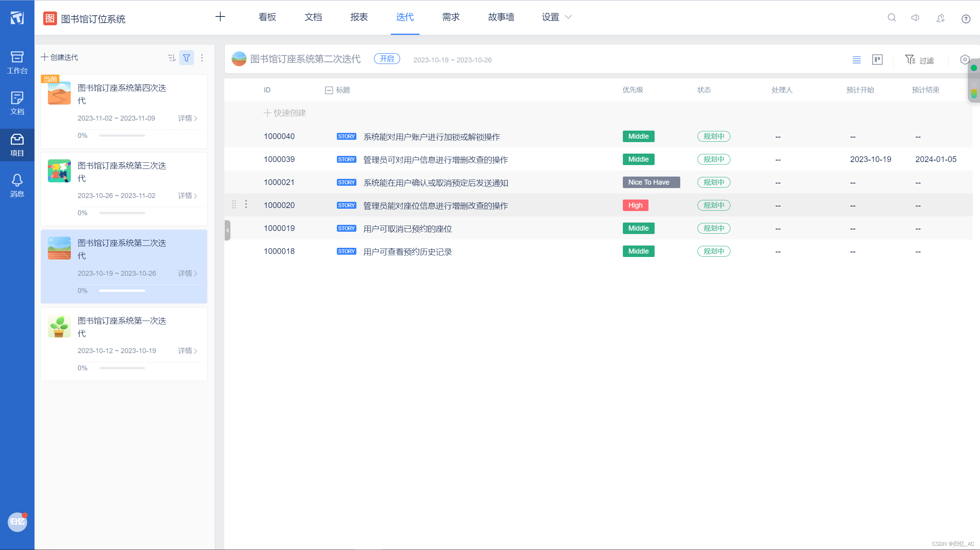Viewport: 980px width, 550px height.
Task: Switch to the 看板 tab
Action: coord(267,17)
